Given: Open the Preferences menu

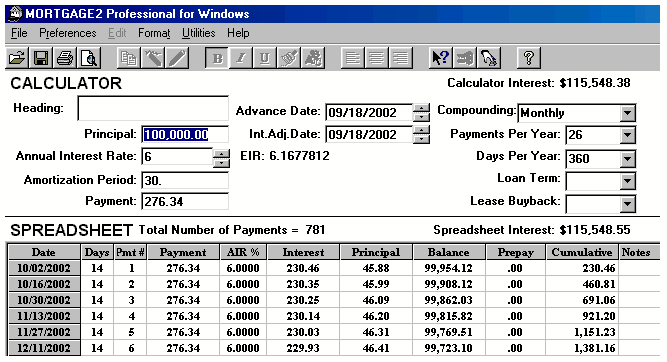Looking at the screenshot, I should coord(68,33).
